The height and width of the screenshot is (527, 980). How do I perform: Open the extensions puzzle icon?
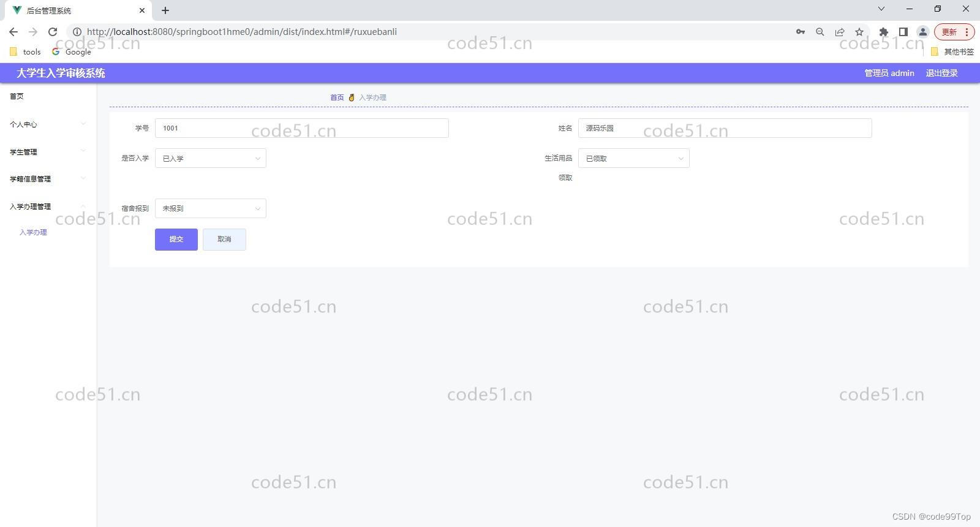pos(883,32)
